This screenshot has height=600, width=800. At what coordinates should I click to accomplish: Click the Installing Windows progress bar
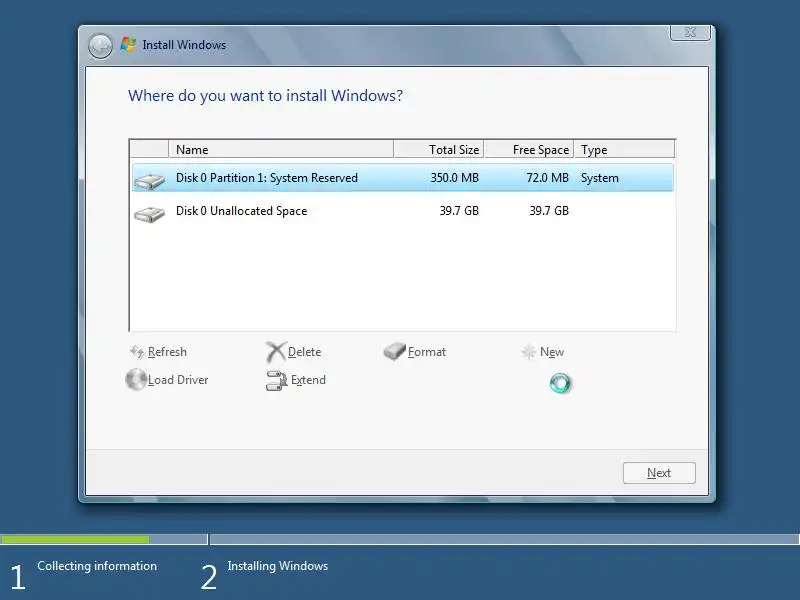(505, 539)
